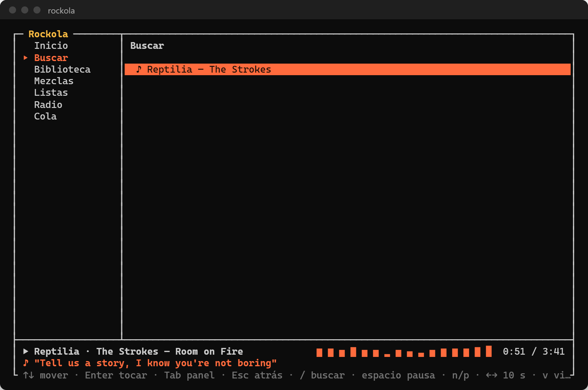Click the Esc atrás hint
The image size is (588, 390).
(257, 375)
